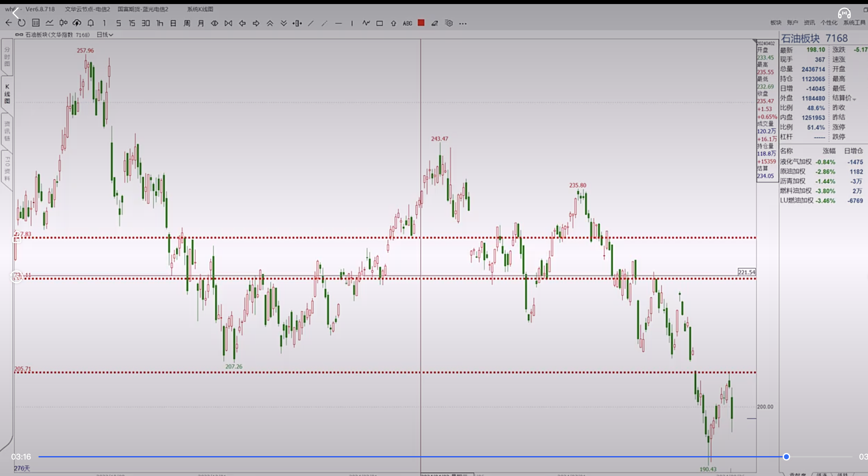
Task: Click the polyline wave drawing tool
Action: [x=366, y=23]
